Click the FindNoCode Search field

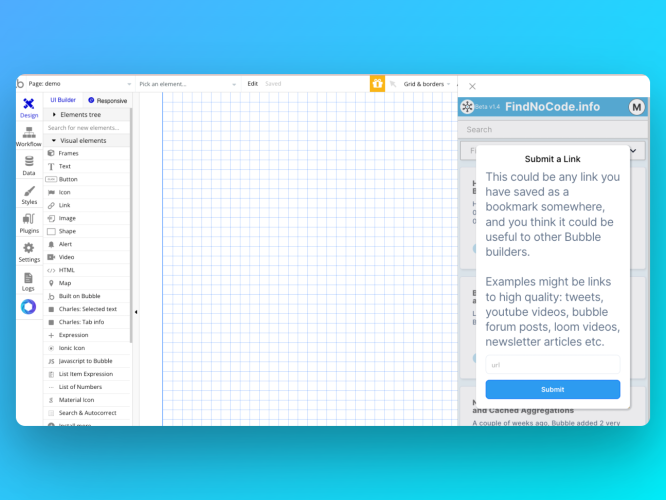point(553,130)
